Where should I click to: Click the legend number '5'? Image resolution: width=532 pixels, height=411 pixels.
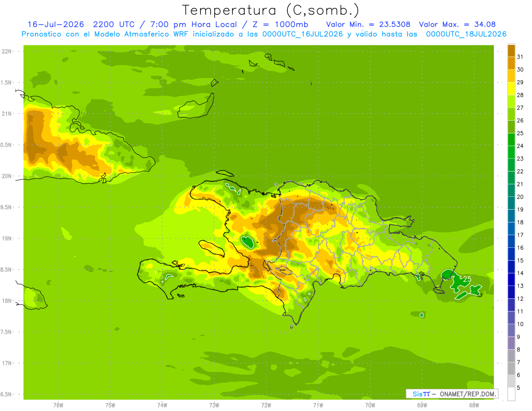(x=519, y=388)
